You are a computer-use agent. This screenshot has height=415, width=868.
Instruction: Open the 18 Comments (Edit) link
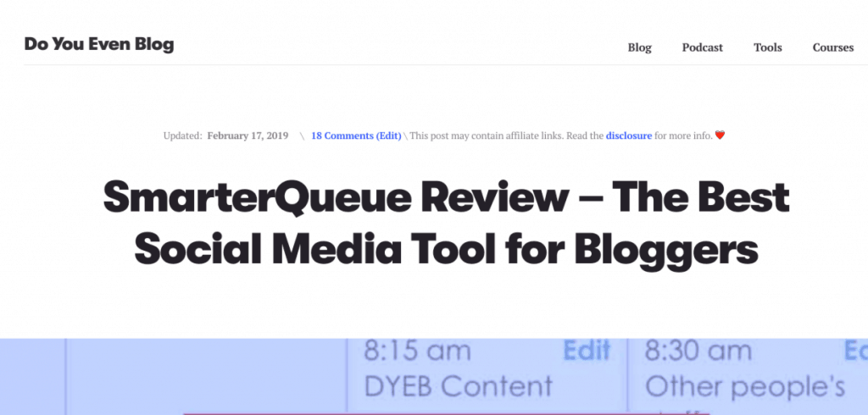(x=356, y=136)
